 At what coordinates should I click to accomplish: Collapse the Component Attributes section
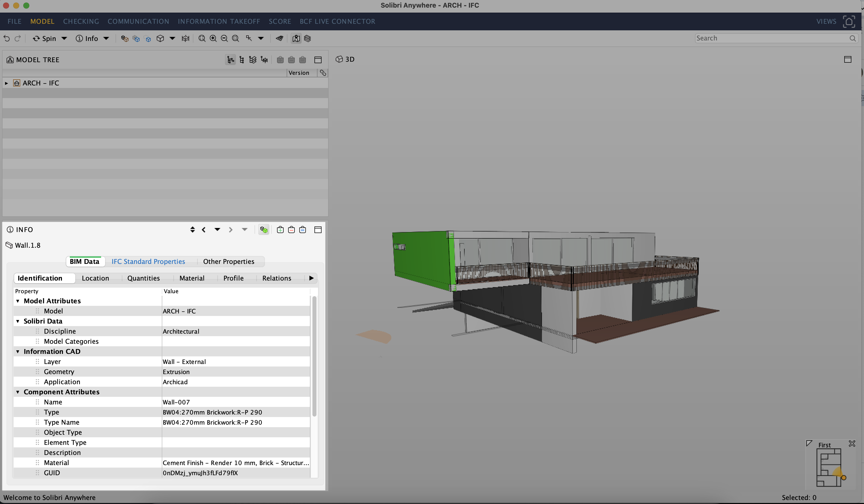(x=18, y=392)
